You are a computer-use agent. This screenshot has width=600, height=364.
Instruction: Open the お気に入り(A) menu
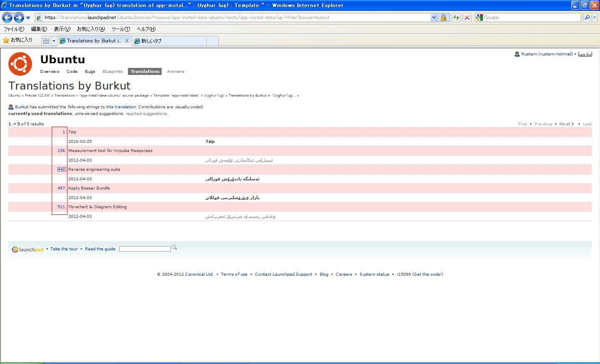91,29
